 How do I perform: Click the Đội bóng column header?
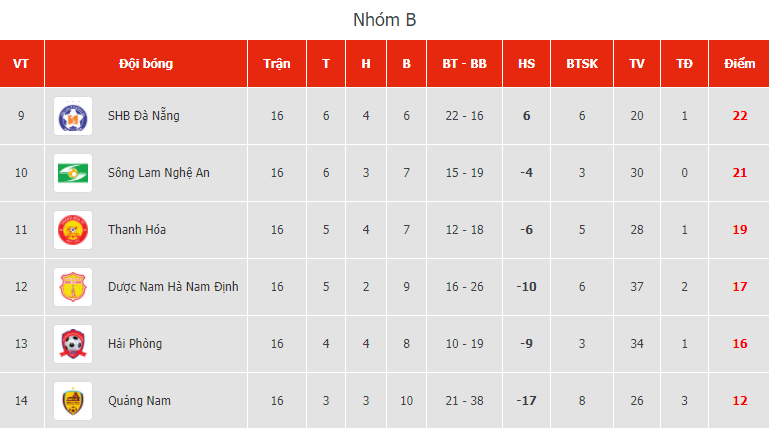146,64
